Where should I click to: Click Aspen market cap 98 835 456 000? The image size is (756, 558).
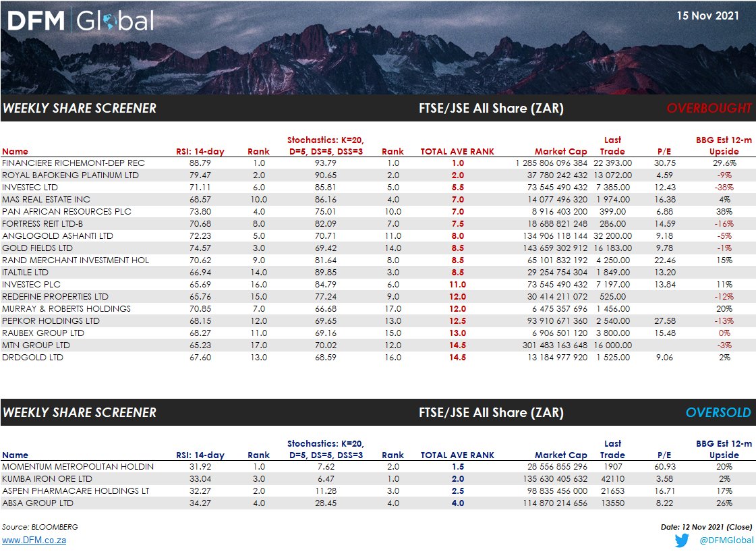click(x=557, y=491)
